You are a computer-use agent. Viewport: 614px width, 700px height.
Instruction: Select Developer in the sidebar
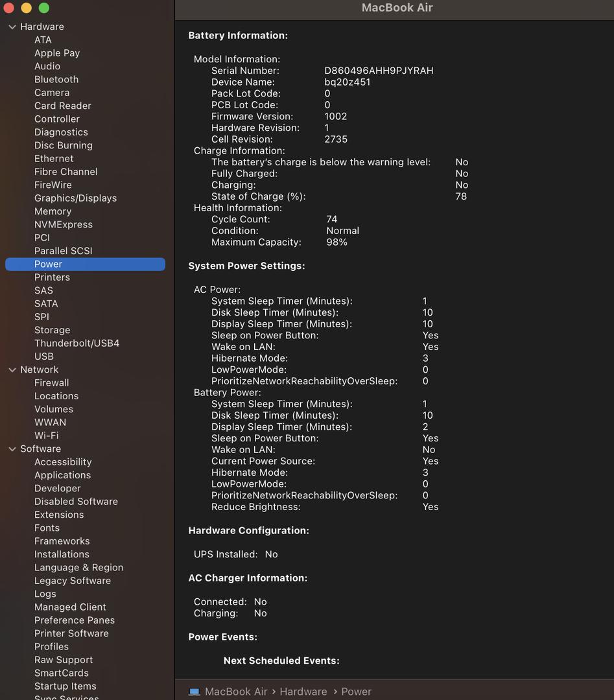tap(58, 489)
